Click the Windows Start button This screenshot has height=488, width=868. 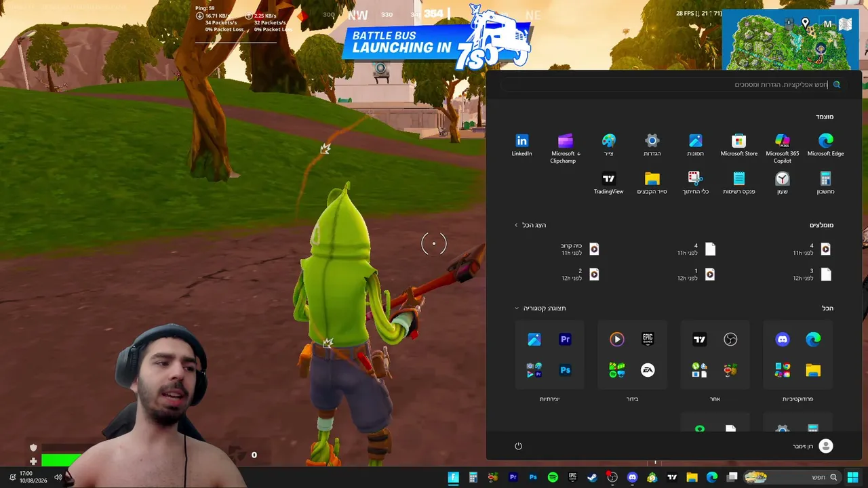click(x=853, y=477)
